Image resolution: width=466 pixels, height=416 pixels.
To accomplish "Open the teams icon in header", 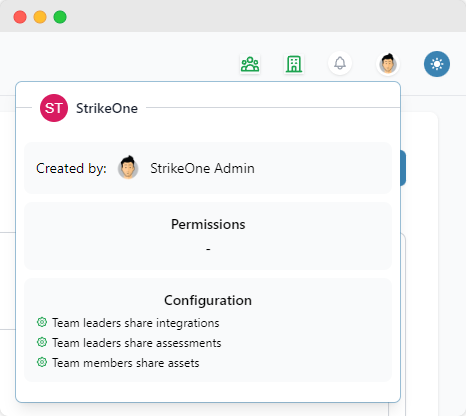I will 250,64.
